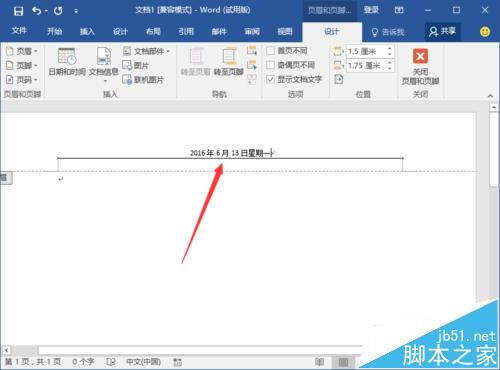Switch to the 布局 tab
500x370 pixels.
click(x=153, y=31)
